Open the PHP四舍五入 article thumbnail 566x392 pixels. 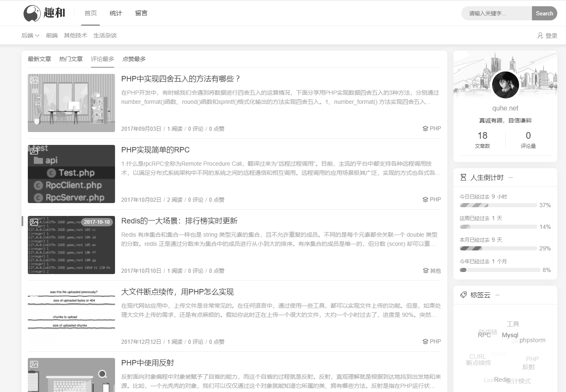[x=71, y=103]
